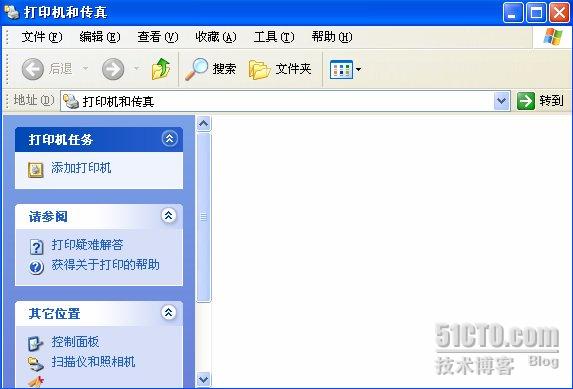Click the 添加打印机 link
Image resolution: width=573 pixels, height=389 pixels.
pos(81,168)
